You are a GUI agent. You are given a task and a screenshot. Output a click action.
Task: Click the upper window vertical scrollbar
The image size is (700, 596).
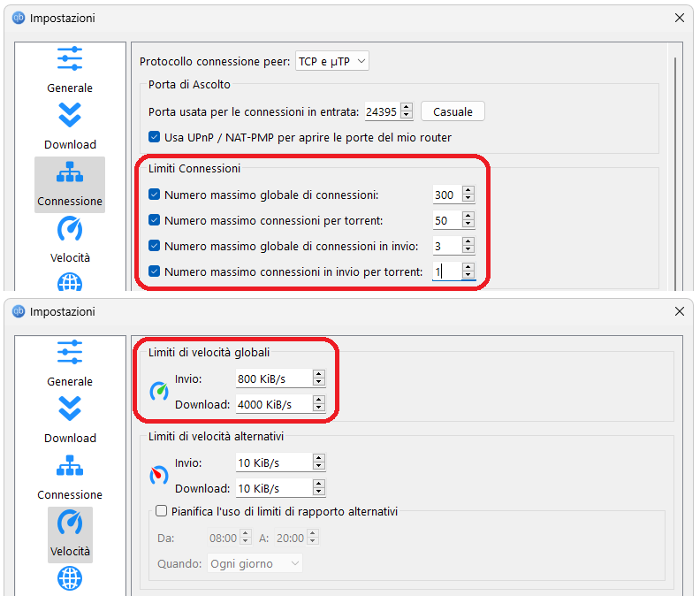point(675,174)
